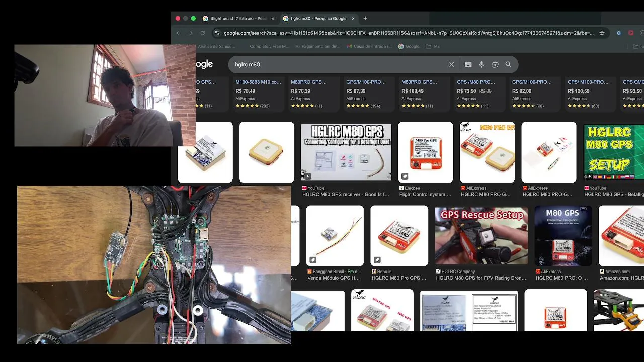Open the beige ceramic GPS antenna image
Viewport: 644px width, 362px height.
[267, 152]
